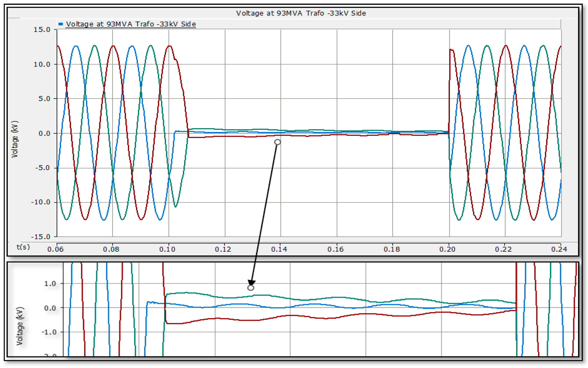This screenshot has width=588, height=368.
Task: Click the 0.0 tick of the upper voltage axis
Action: (x=44, y=133)
